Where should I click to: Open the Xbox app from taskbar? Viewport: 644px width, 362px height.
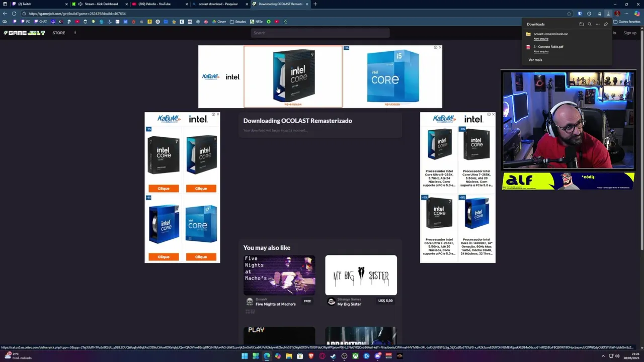tap(355, 356)
